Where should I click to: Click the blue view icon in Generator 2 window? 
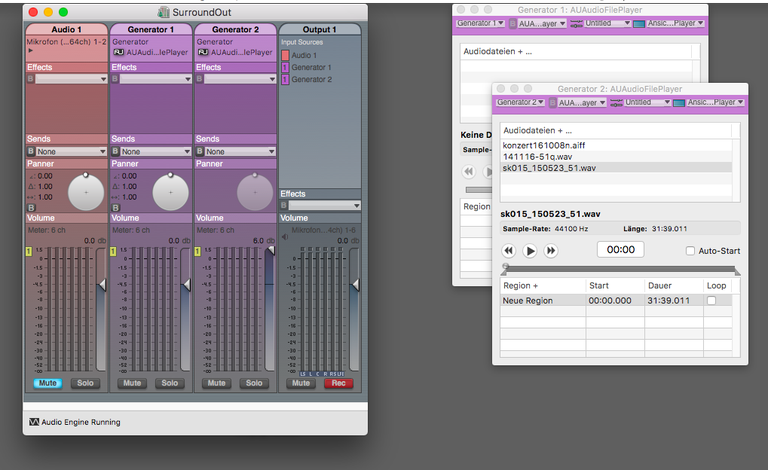pos(679,103)
